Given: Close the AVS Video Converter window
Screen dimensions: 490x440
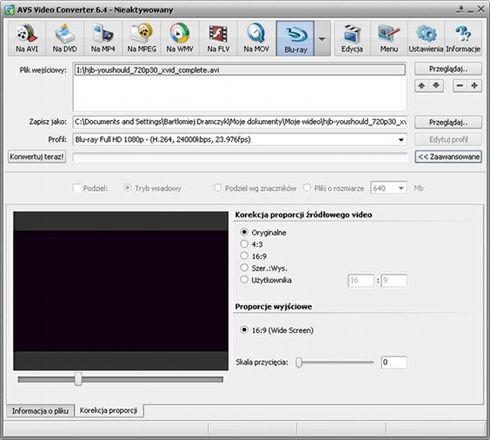Looking at the screenshot, I should click(x=481, y=9).
